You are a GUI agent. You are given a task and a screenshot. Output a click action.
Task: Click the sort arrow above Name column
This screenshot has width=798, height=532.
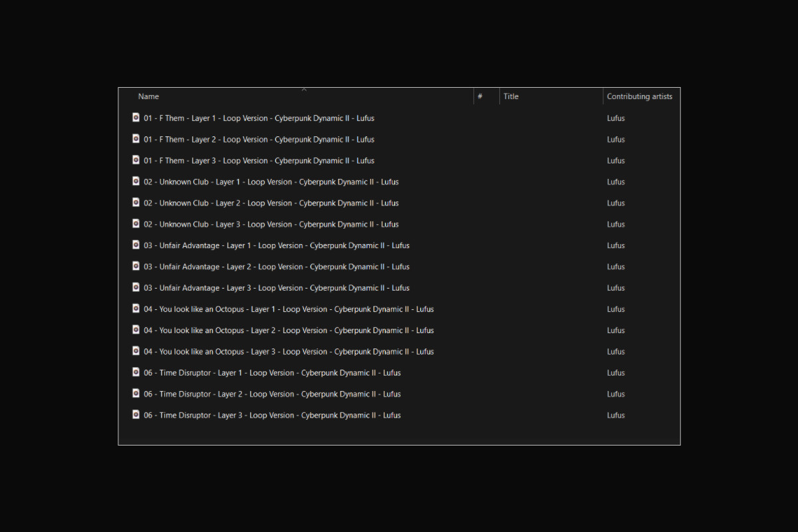304,89
